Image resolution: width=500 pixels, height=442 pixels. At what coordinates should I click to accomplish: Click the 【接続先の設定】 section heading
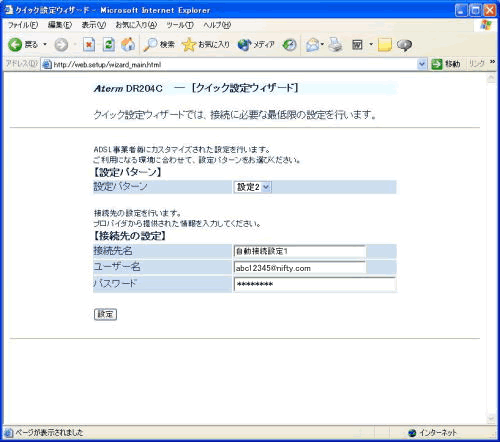130,236
